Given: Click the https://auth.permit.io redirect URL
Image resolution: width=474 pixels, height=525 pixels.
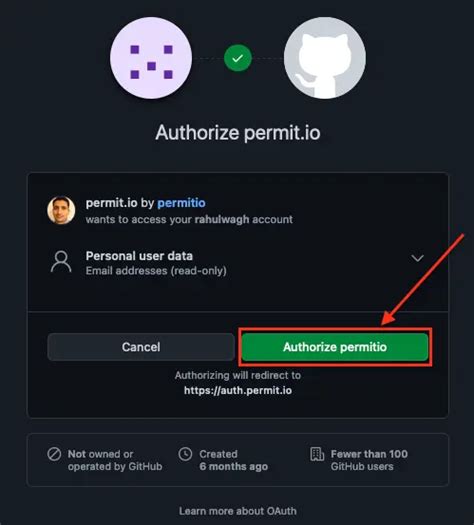Looking at the screenshot, I should (x=238, y=390).
